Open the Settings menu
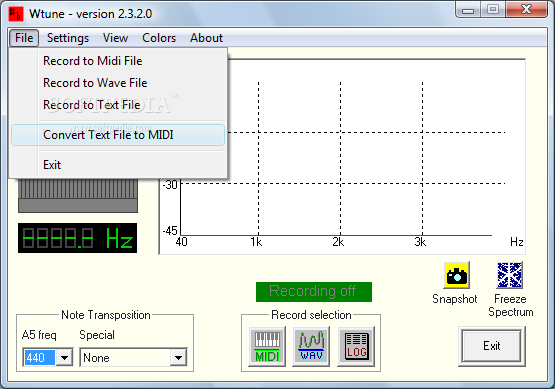The height and width of the screenshot is (389, 555). coord(68,38)
